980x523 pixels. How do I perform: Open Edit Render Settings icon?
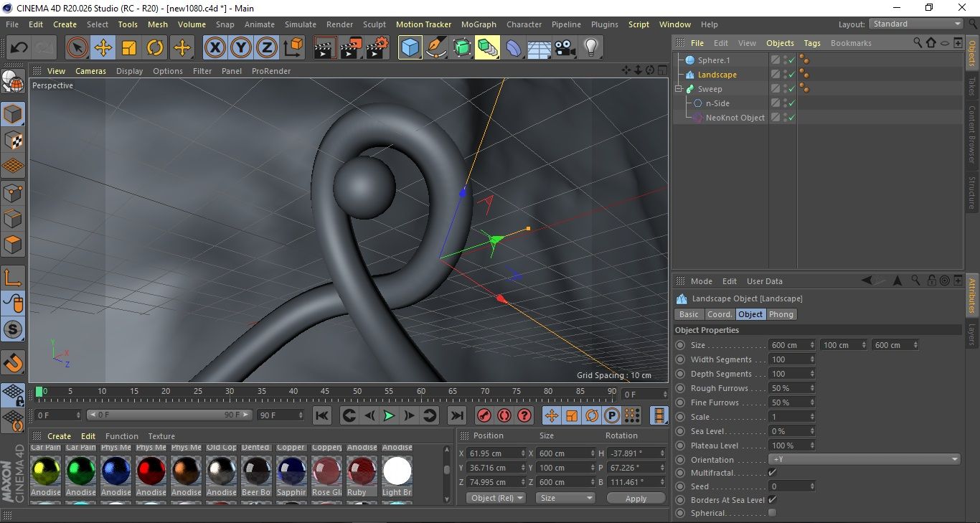[377, 48]
